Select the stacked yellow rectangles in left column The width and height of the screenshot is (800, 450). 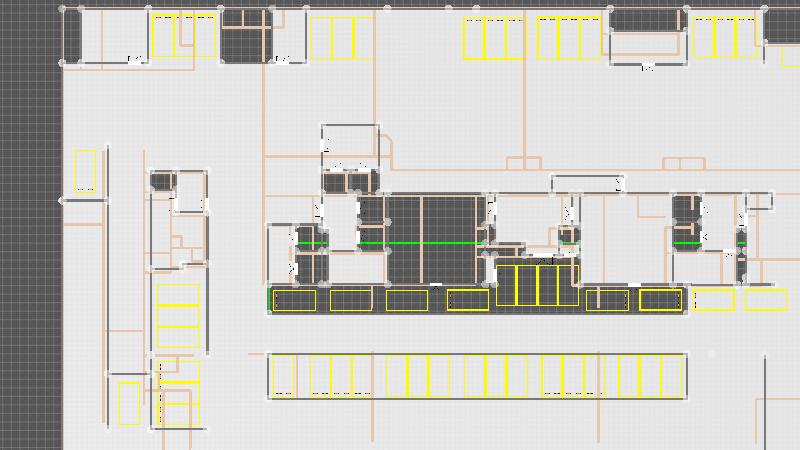[x=178, y=316]
